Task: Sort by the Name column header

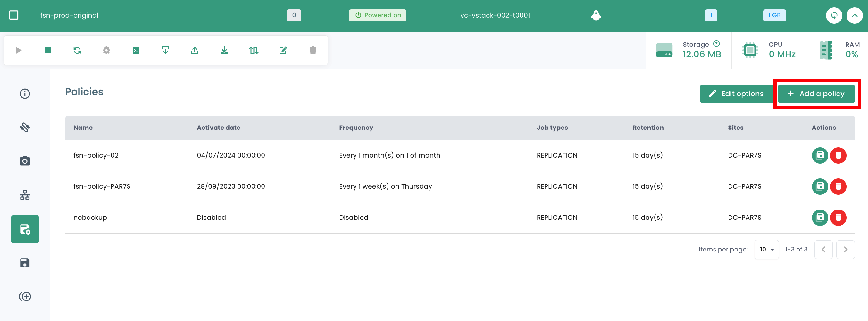Action: pos(83,128)
